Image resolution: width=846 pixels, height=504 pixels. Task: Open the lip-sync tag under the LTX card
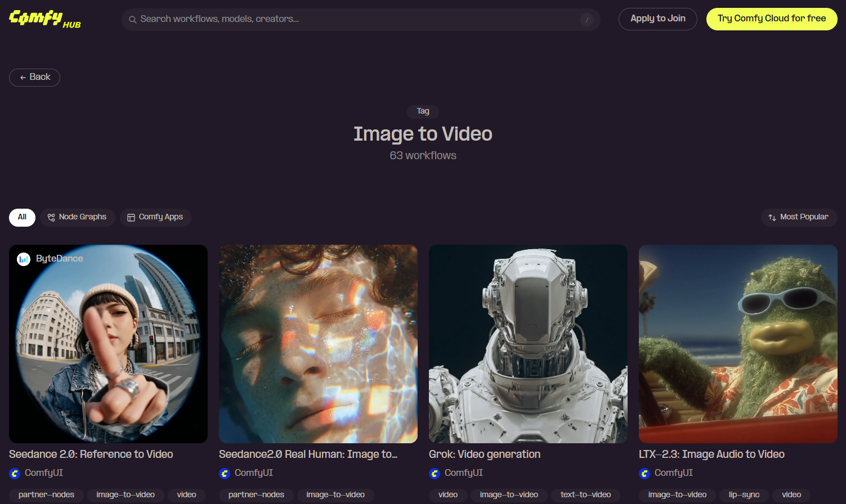point(744,495)
